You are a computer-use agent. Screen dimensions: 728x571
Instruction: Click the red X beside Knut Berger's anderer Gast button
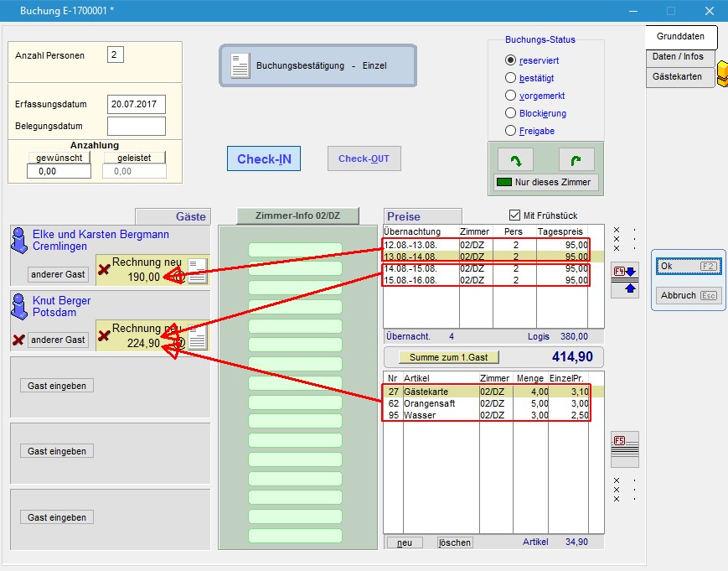pyautogui.click(x=18, y=340)
